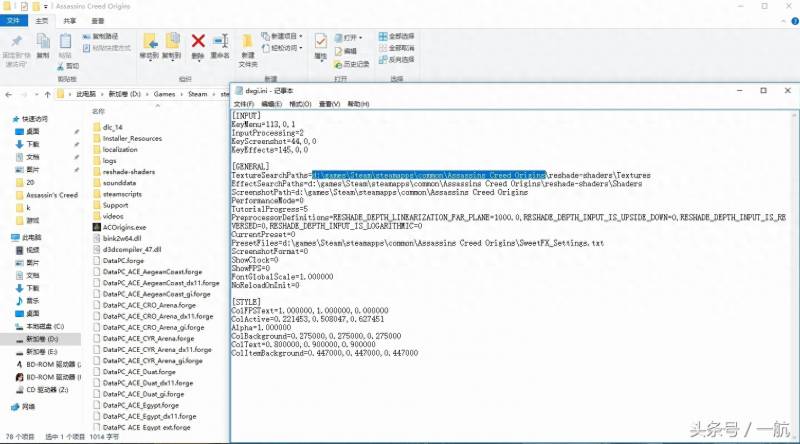
Task: Click the D: drive breadcrumb segment
Action: click(x=124, y=94)
